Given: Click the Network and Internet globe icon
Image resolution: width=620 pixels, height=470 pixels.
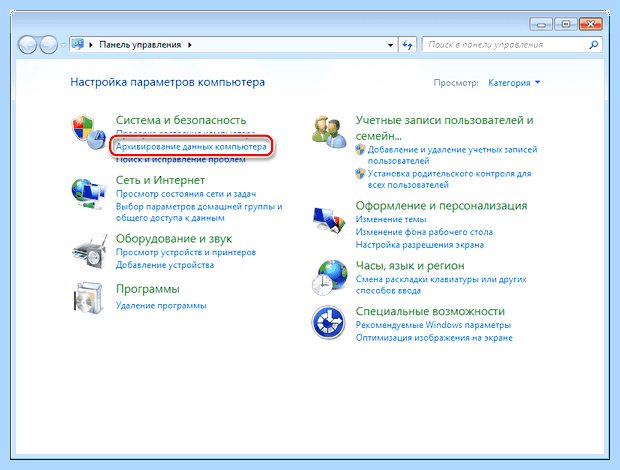Looking at the screenshot, I should coord(89,194).
